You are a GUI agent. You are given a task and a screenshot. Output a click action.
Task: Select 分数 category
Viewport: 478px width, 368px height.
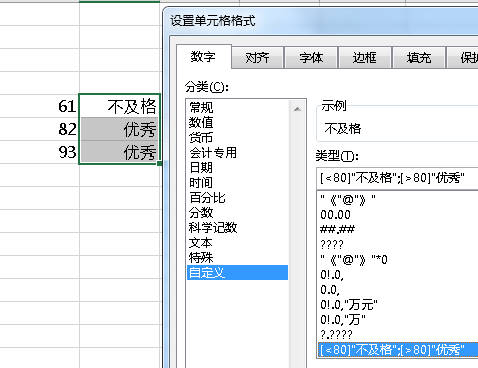click(x=237, y=212)
